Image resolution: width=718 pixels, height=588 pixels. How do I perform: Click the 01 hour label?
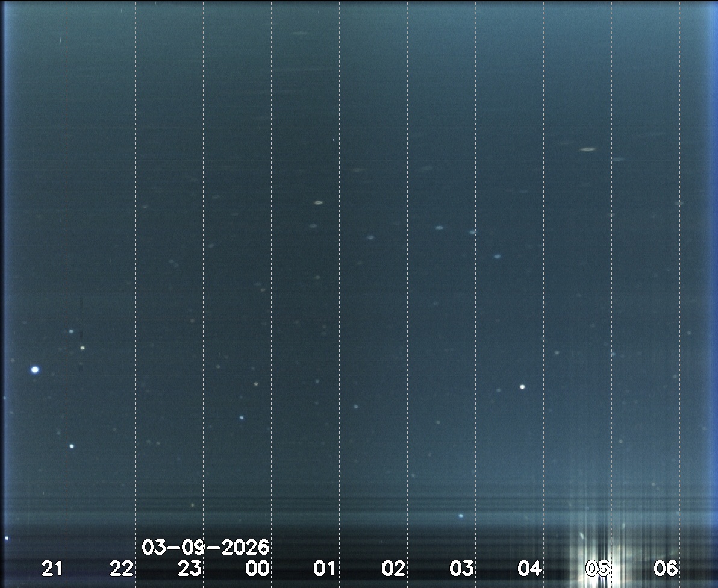click(x=325, y=568)
